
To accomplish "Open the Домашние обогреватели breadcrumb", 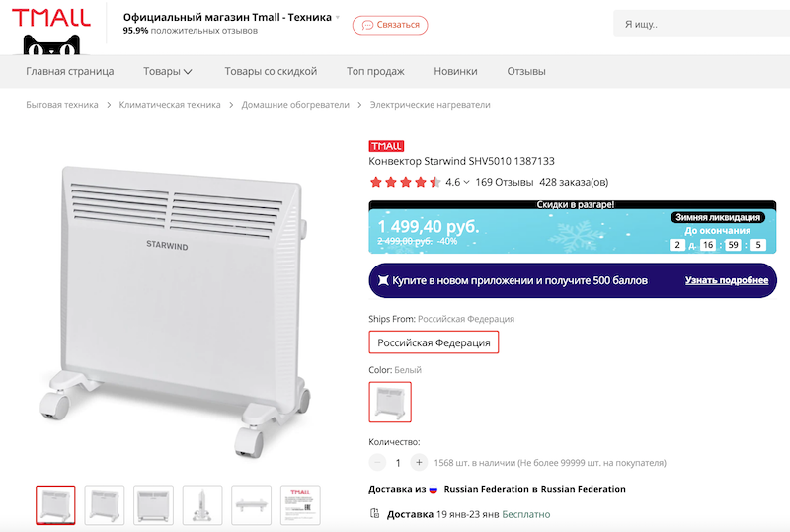I will [295, 105].
